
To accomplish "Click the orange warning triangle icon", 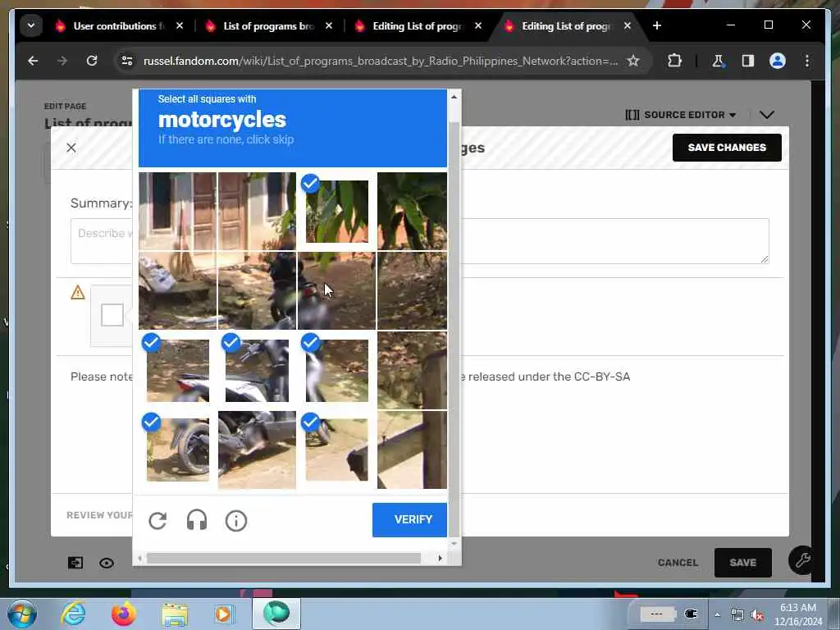I will [78, 293].
